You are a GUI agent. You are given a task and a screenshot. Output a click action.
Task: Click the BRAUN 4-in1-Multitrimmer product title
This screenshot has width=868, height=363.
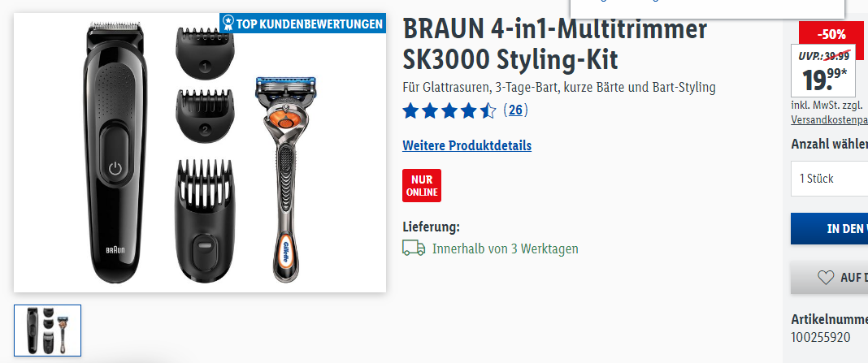point(554,45)
